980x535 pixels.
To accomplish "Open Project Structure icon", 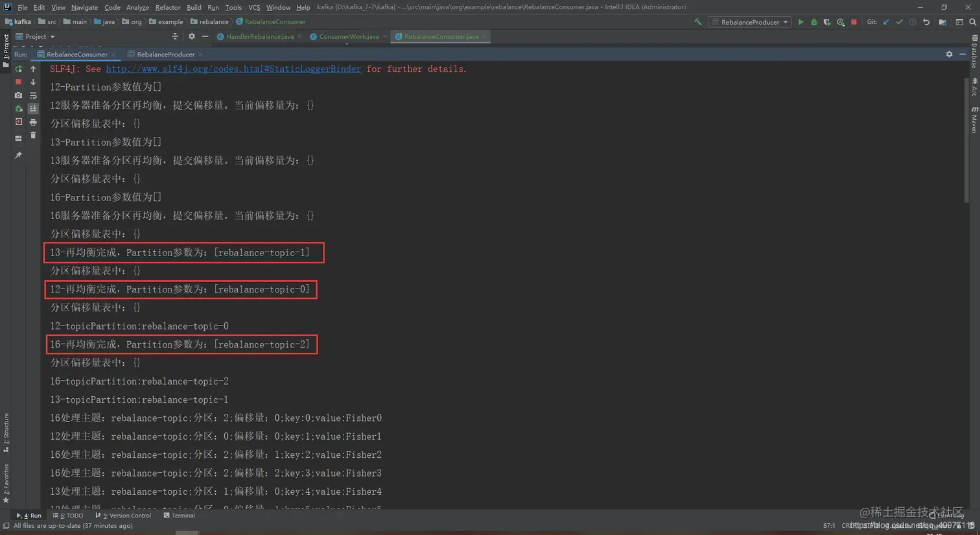I will pyautogui.click(x=942, y=22).
